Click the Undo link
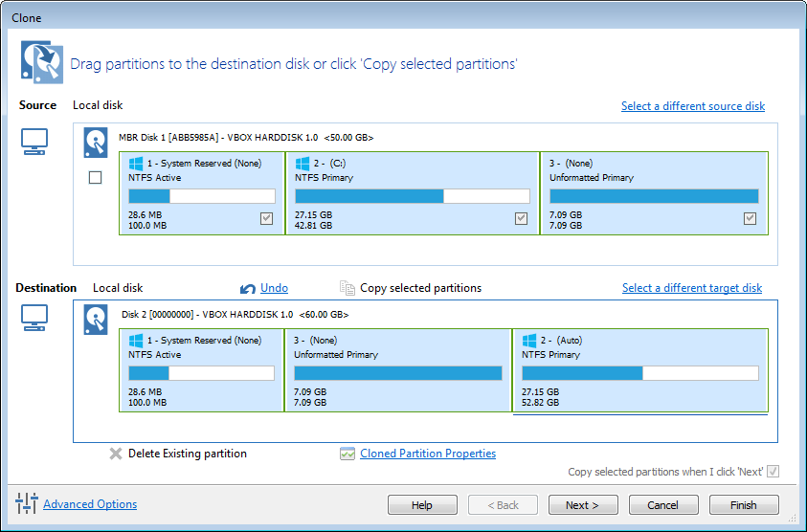 [x=275, y=288]
